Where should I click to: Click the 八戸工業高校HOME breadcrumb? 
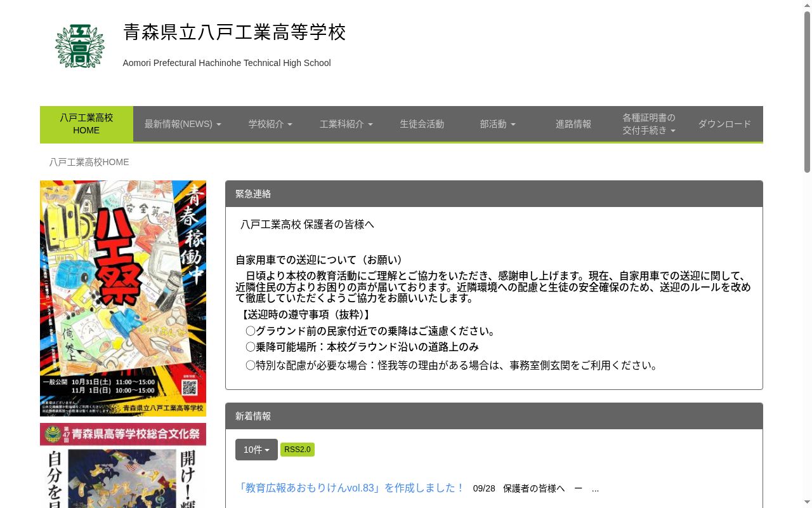coord(89,162)
